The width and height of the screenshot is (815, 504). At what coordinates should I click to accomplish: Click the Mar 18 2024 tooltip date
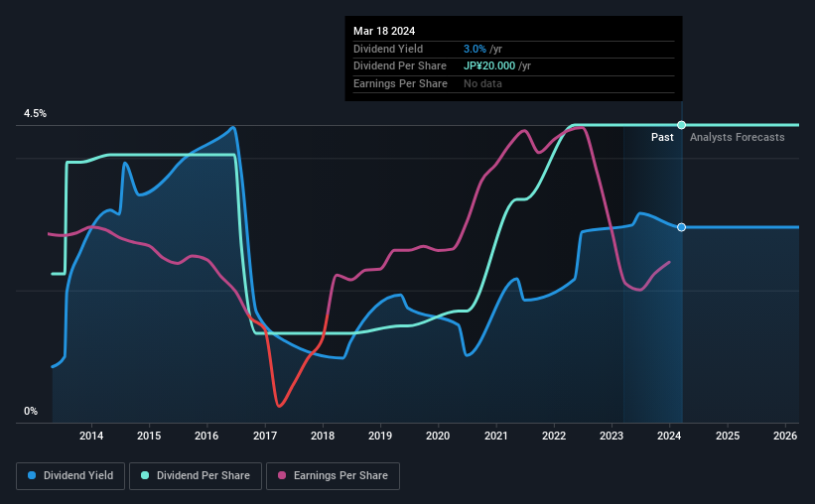(x=384, y=31)
